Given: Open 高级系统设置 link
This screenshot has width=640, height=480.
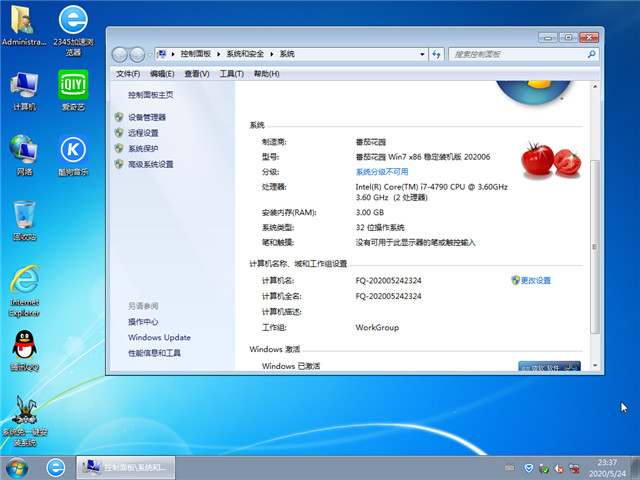Looking at the screenshot, I should click(x=151, y=164).
